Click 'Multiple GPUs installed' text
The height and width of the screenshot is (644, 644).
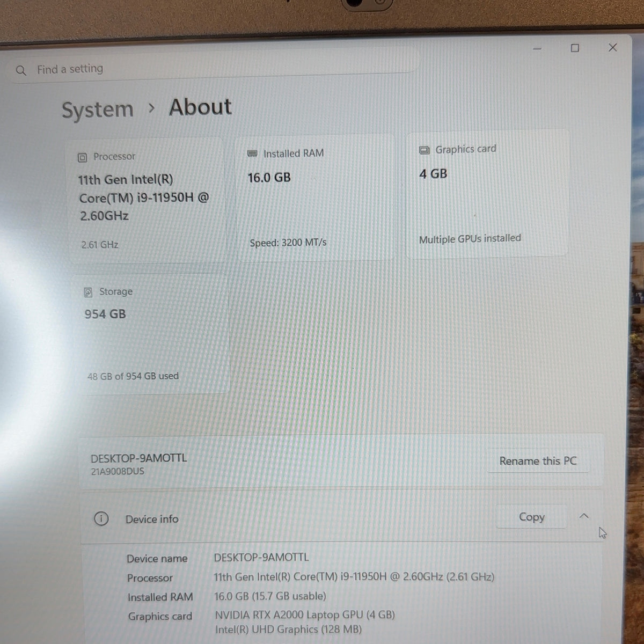point(470,239)
